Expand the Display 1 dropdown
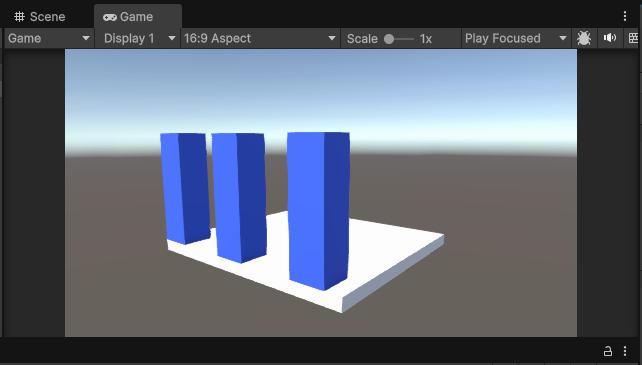This screenshot has width=642, height=365. coord(138,39)
